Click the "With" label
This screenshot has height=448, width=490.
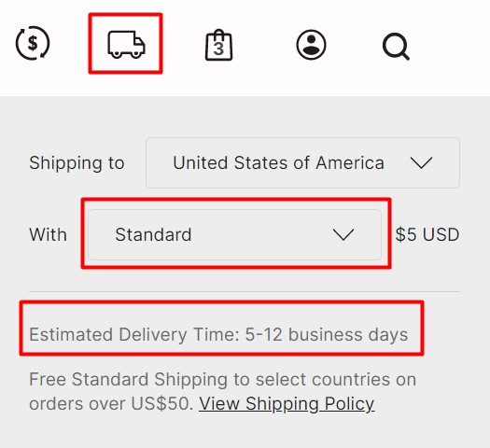click(48, 234)
